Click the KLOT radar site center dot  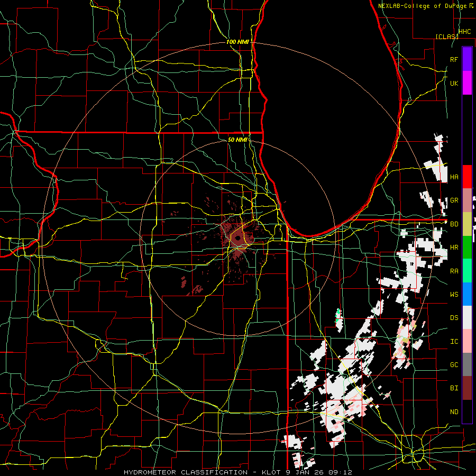tap(237, 238)
